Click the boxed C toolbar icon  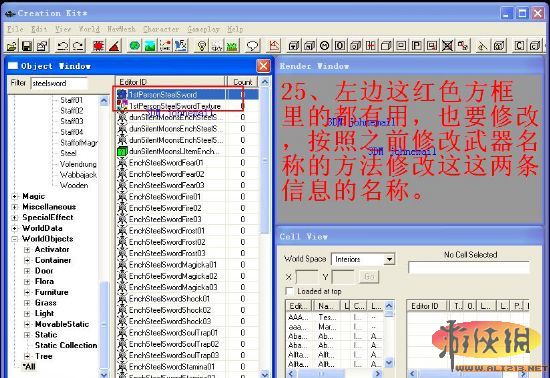tap(519, 46)
